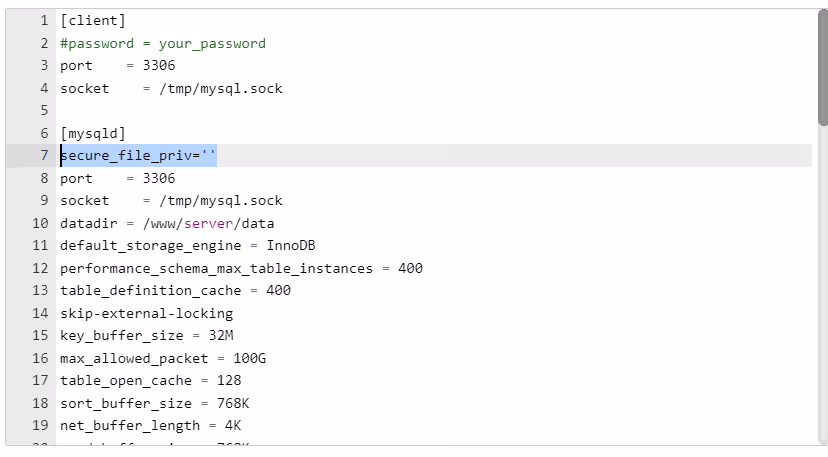Place cursor on sort_buffer_size = 768K
Image resolution: width=828 pixels, height=457 pixels.
tap(154, 403)
